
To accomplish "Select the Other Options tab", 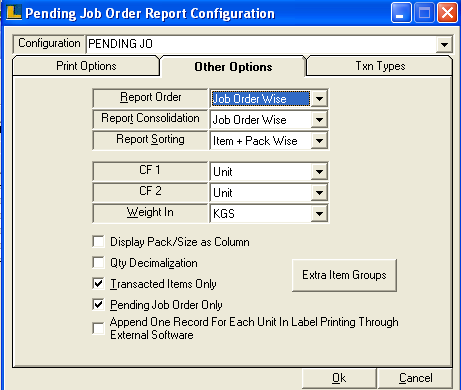I will [x=233, y=67].
